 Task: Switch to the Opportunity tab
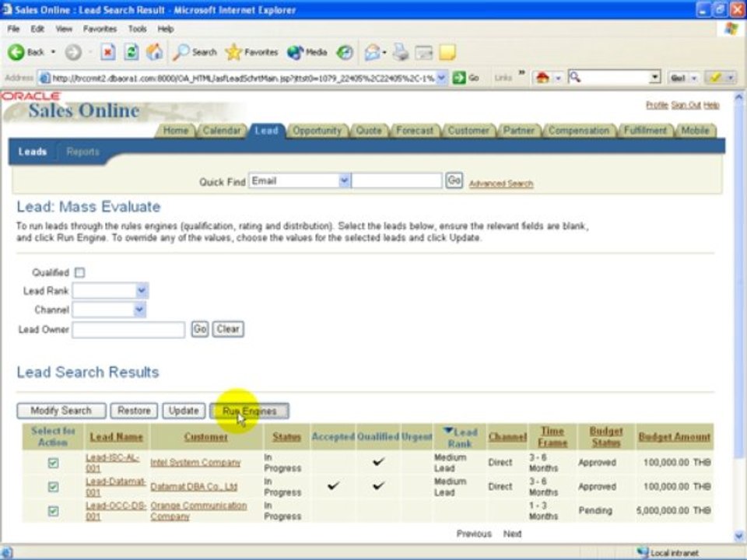317,131
